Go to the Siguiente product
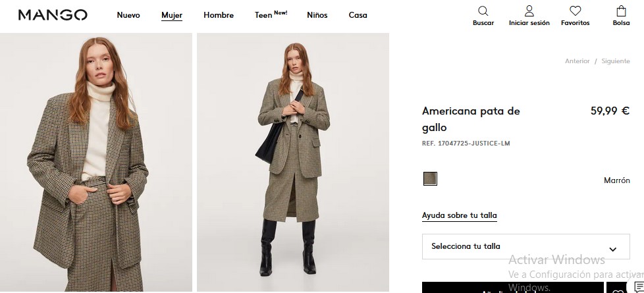 point(615,61)
